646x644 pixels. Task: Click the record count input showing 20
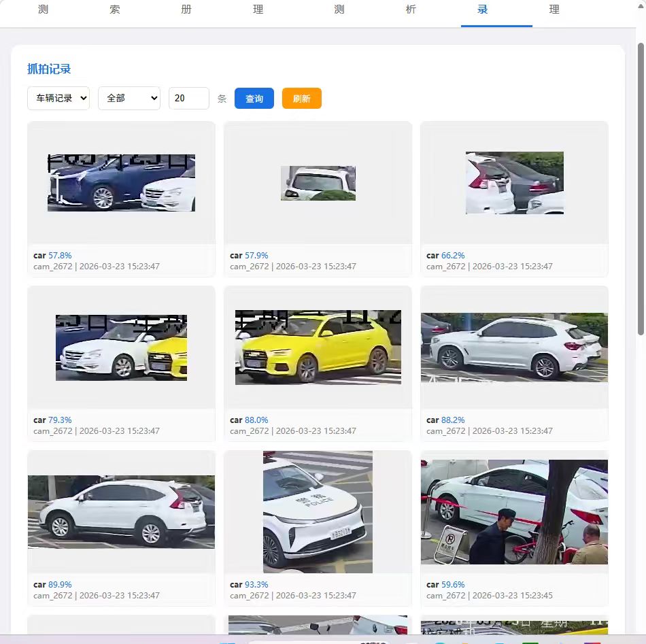pos(188,98)
